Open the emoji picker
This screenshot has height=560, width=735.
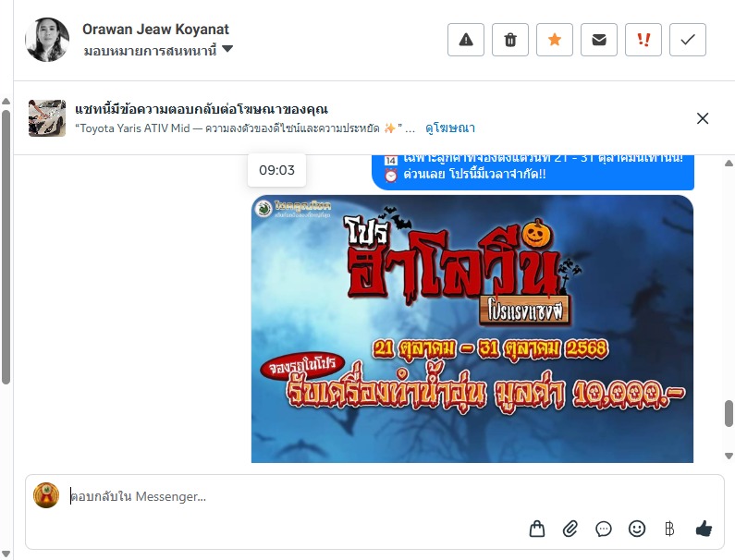coord(637,529)
